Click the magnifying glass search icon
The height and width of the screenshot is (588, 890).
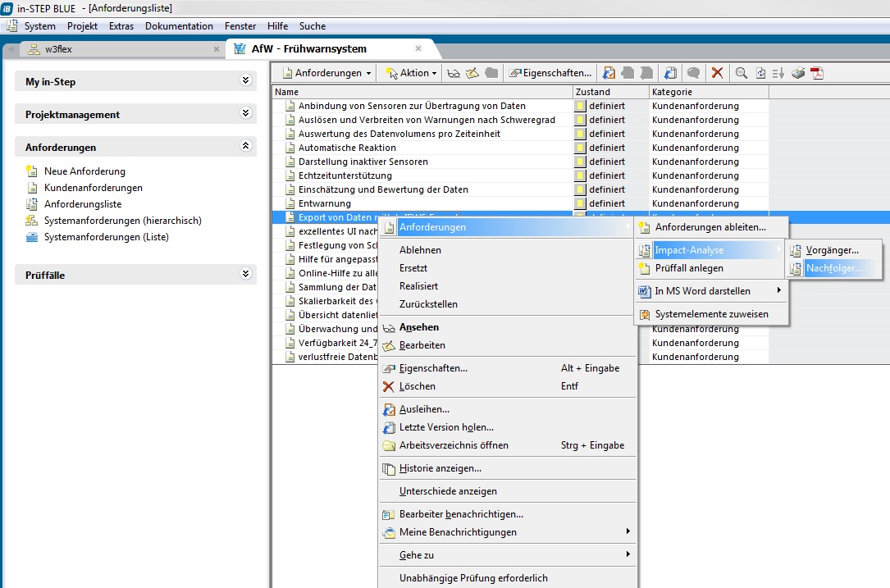[742, 73]
